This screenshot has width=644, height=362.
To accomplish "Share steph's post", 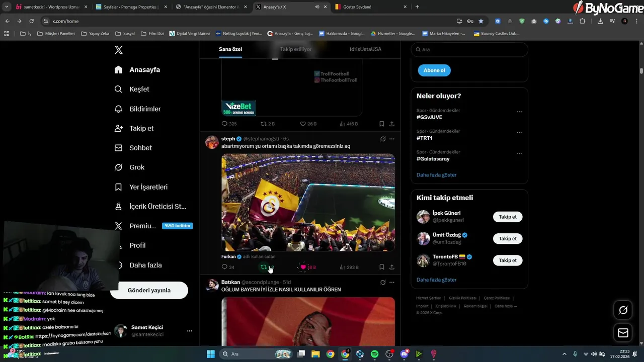I will pos(392,267).
